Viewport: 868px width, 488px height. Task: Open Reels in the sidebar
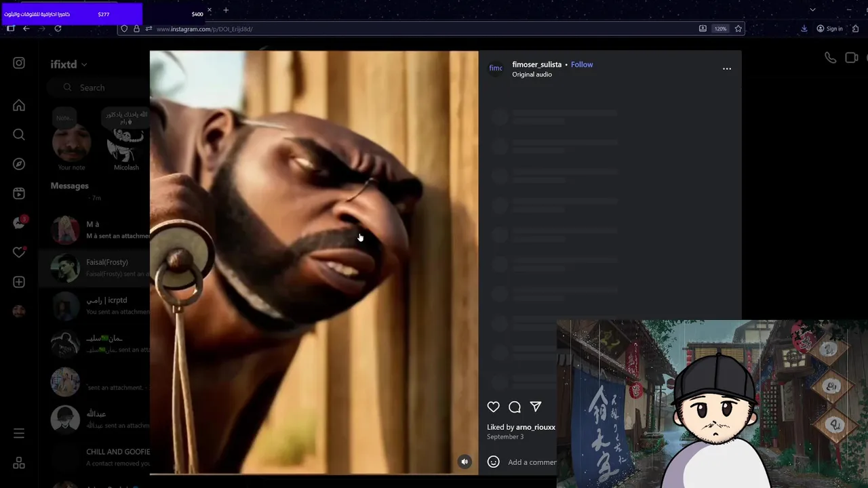point(19,194)
